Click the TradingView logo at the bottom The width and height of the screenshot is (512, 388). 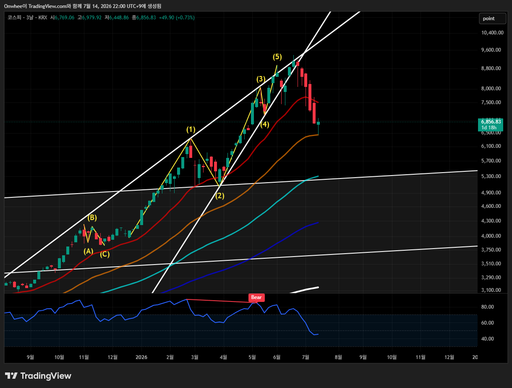(38, 376)
